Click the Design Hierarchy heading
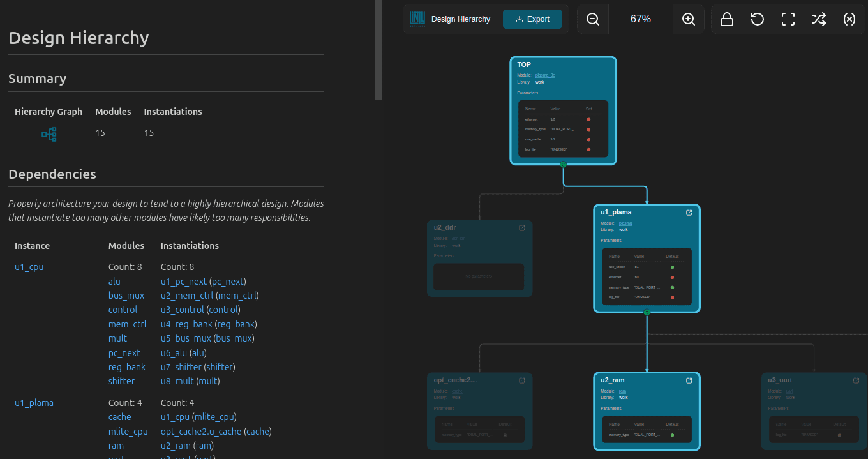 tap(79, 38)
